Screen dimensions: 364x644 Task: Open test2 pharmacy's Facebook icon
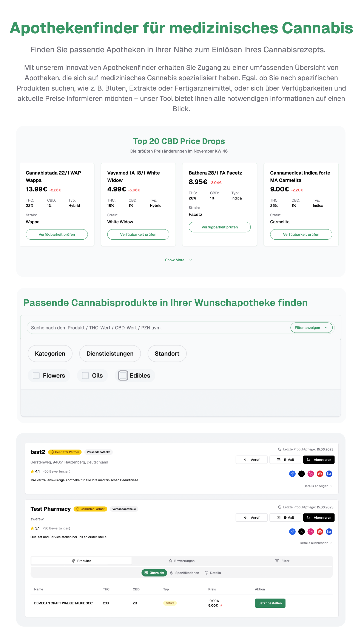point(292,474)
